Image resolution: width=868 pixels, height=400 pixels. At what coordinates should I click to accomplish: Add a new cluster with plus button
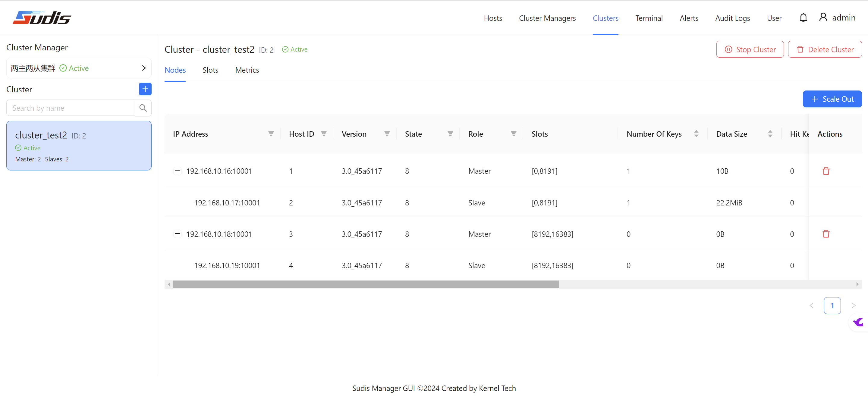[x=145, y=89]
